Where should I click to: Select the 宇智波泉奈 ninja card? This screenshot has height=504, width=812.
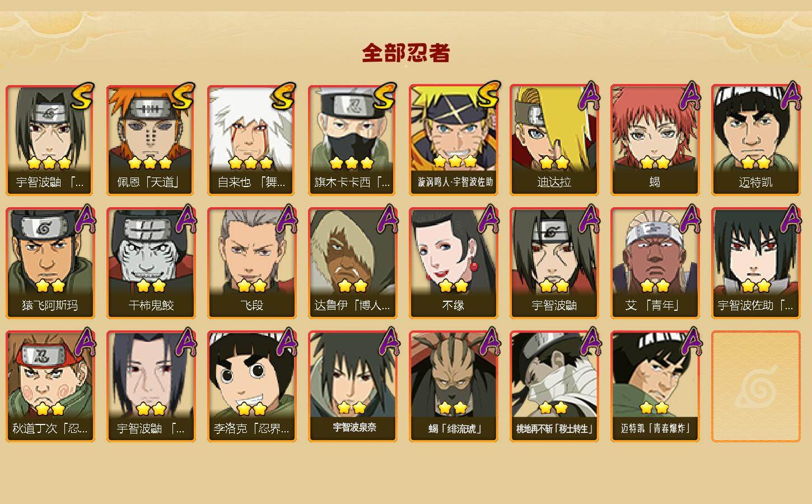(x=353, y=386)
